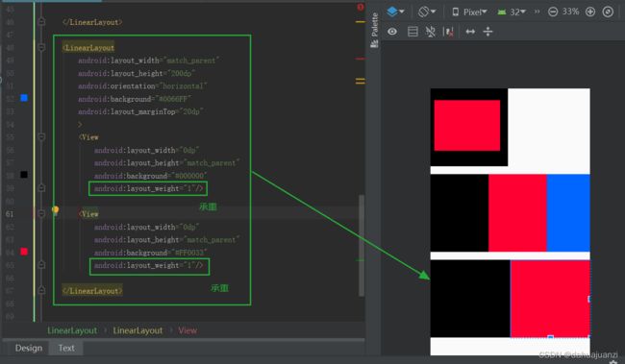625x364 pixels.
Task: Select bottom black view in preview
Action: click(470, 299)
